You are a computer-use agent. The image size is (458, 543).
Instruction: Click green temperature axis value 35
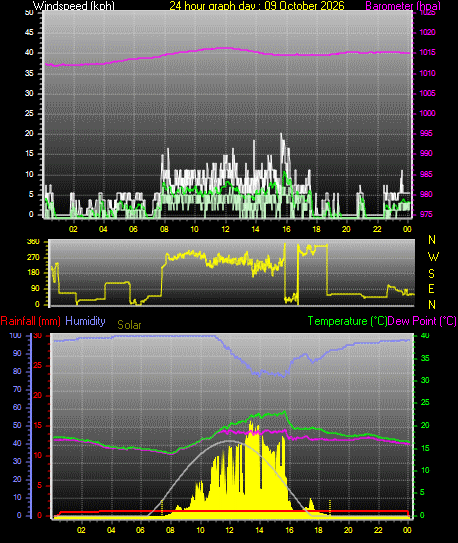pyautogui.click(x=425, y=358)
